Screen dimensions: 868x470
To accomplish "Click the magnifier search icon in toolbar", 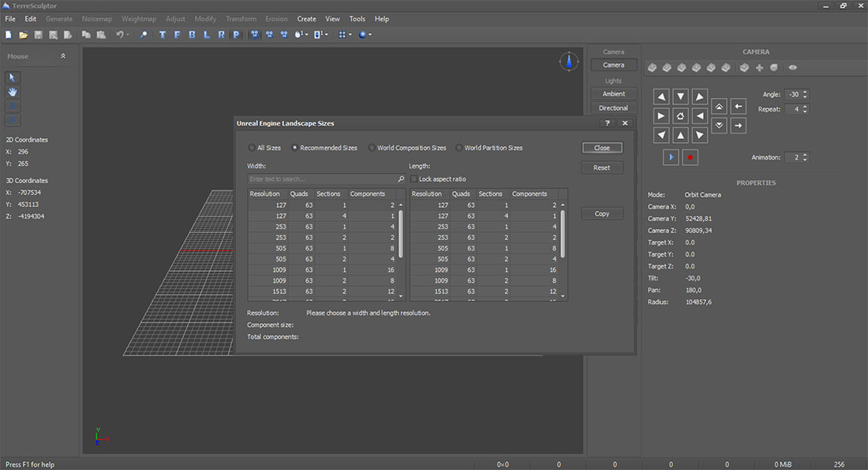I will click(x=144, y=35).
